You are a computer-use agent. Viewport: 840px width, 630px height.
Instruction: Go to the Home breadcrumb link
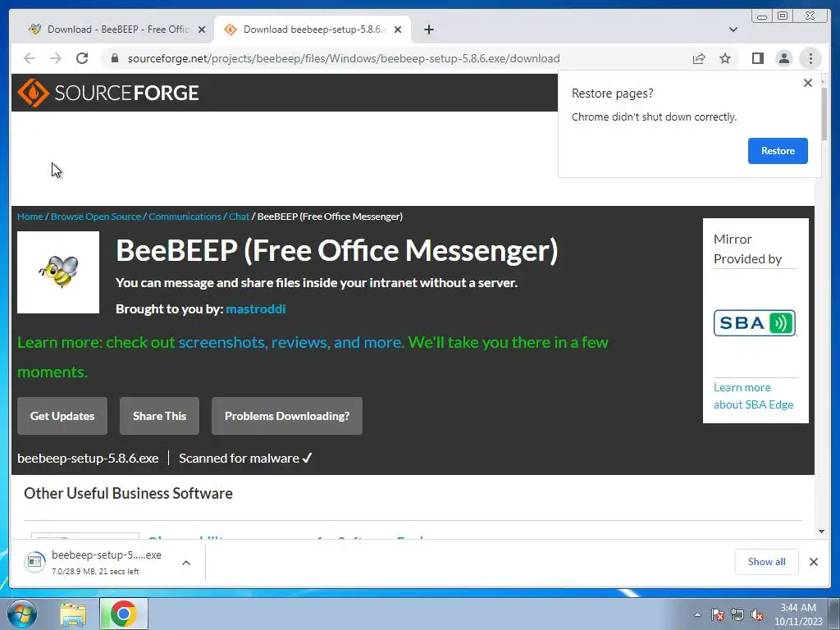point(30,217)
